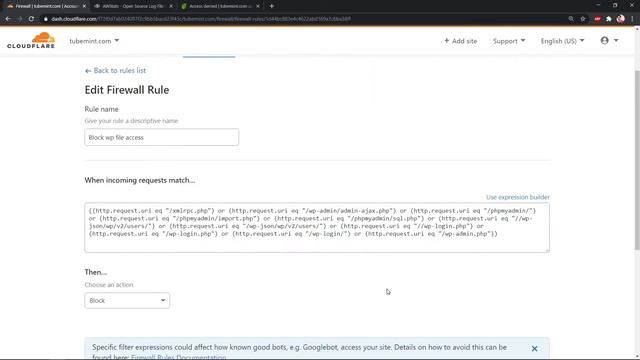The width and height of the screenshot is (640, 360).
Task: Switch to Use expression builder
Action: pos(518,197)
